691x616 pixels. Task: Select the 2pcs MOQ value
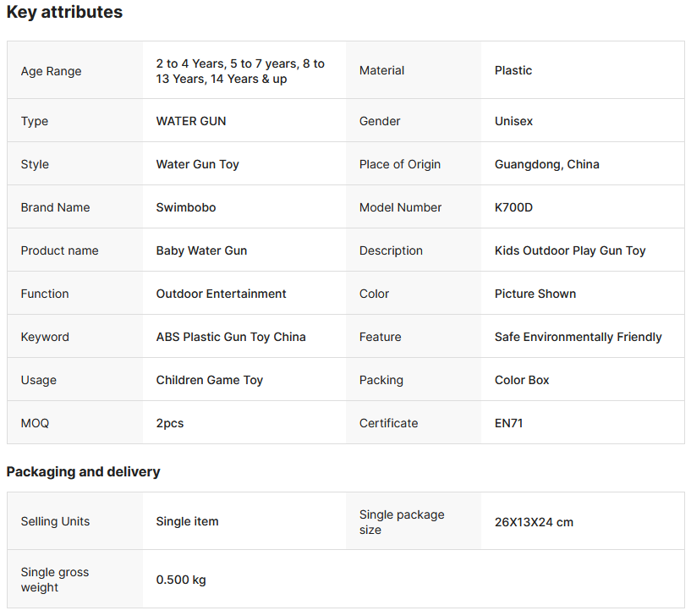pyautogui.click(x=170, y=423)
